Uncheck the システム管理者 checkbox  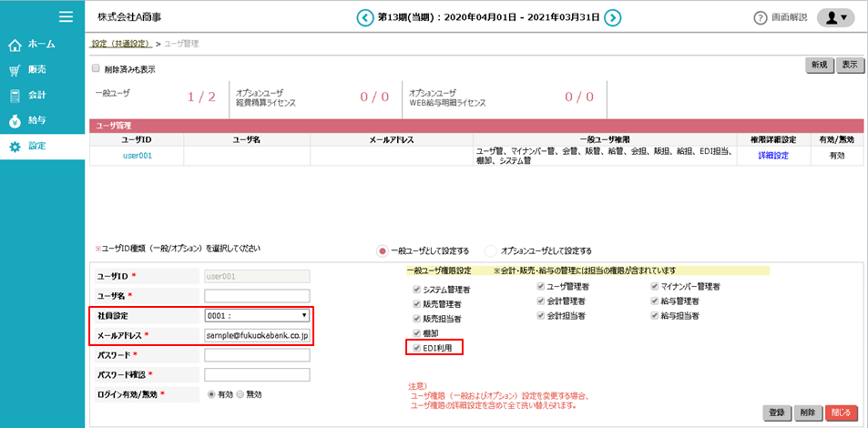point(416,286)
